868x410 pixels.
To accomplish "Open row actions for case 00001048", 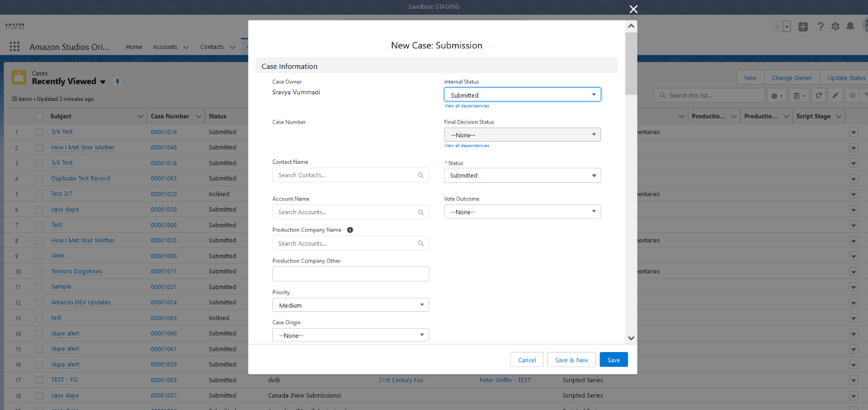I will coord(853,148).
